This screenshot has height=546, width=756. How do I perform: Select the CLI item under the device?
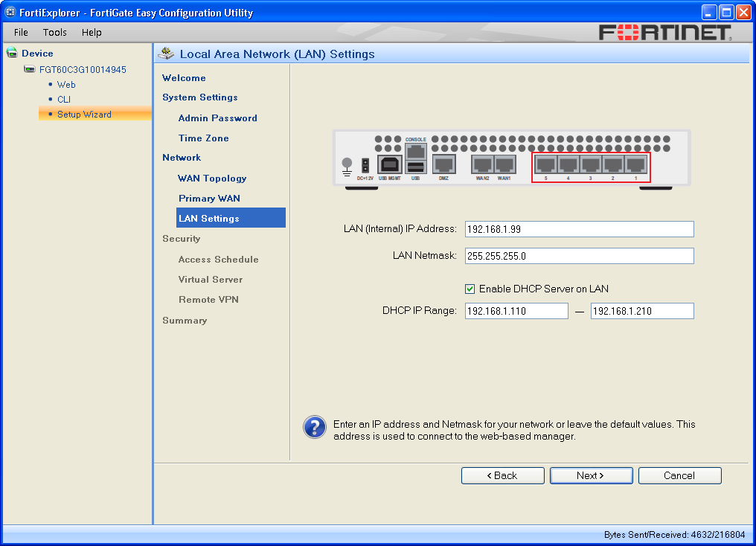64,99
